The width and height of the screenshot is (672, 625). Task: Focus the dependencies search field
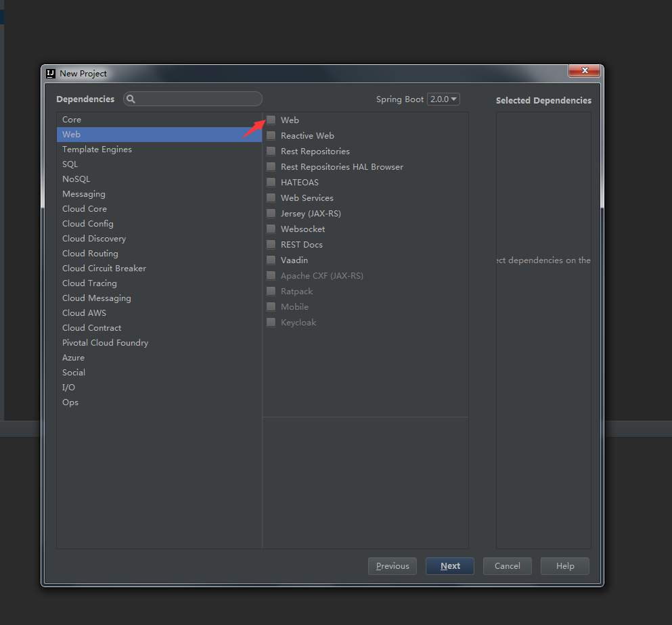click(198, 99)
